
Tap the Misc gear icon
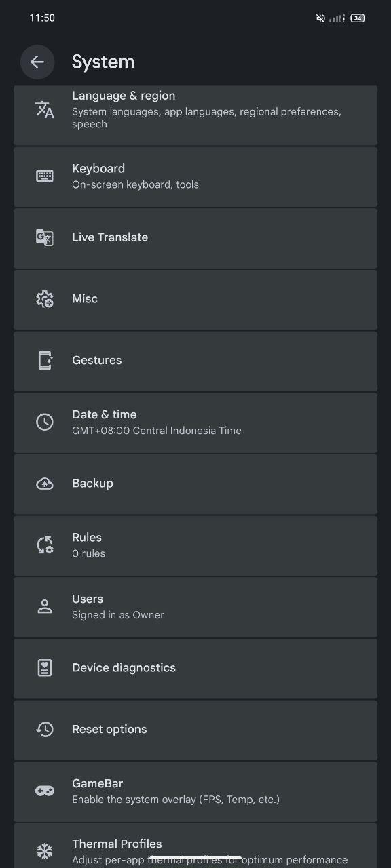point(45,299)
